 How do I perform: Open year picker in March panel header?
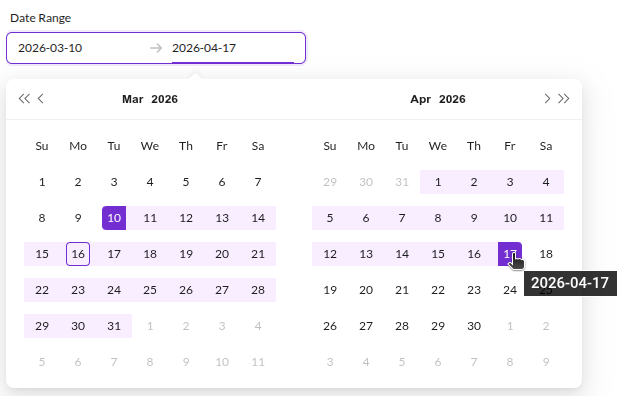click(x=164, y=99)
